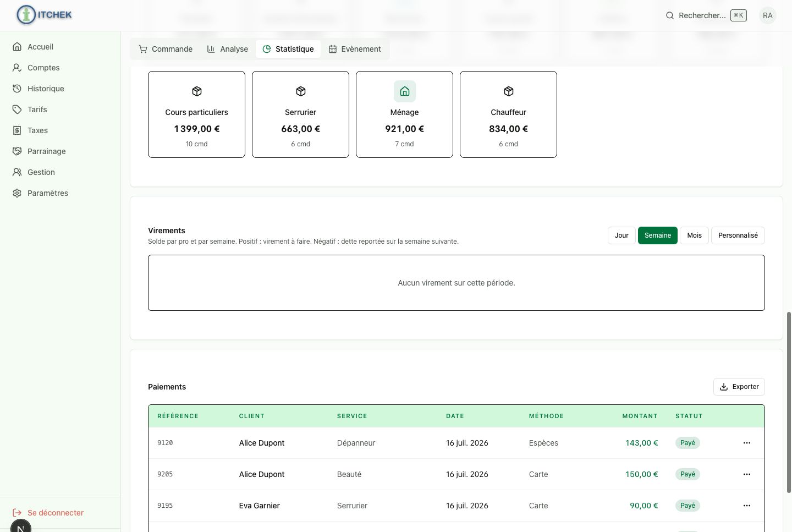Open the Evènement tab

point(355,49)
